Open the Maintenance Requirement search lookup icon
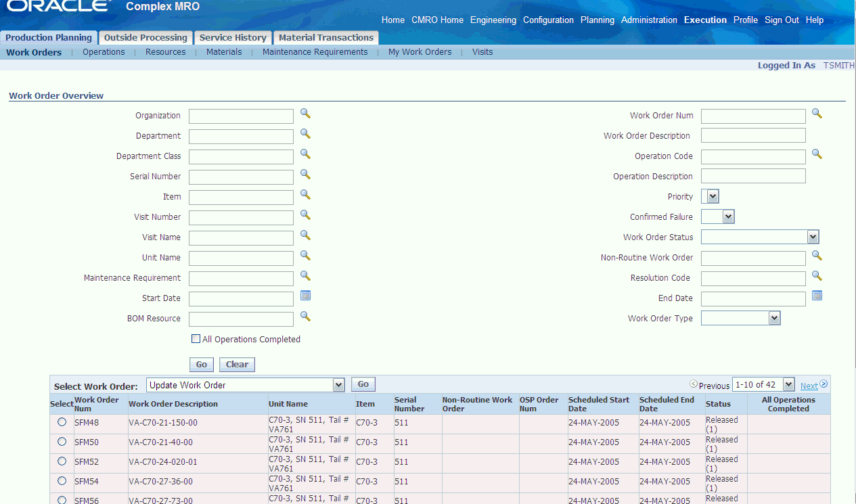The height and width of the screenshot is (504, 856). 305,276
